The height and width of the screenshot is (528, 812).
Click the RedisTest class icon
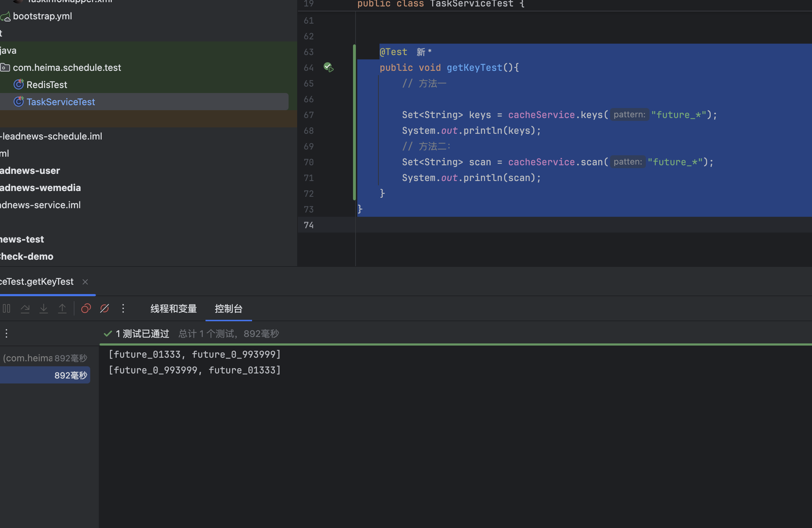[x=19, y=84]
